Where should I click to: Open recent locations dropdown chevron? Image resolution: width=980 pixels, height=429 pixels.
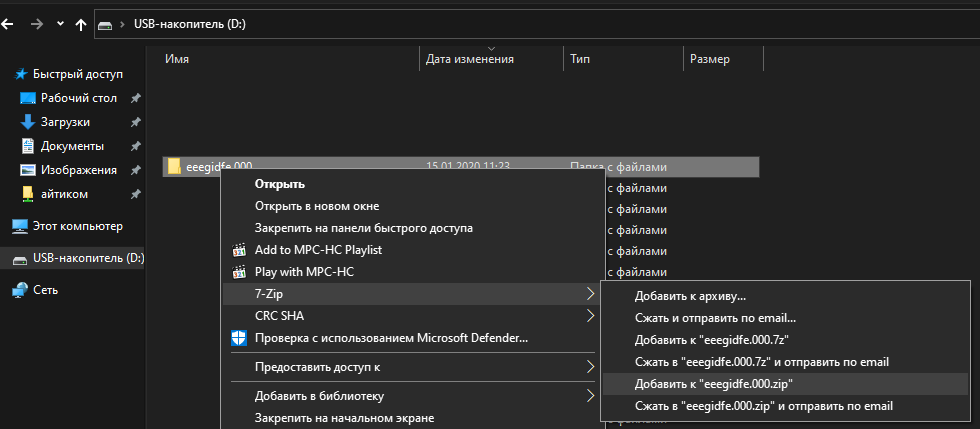[60, 24]
